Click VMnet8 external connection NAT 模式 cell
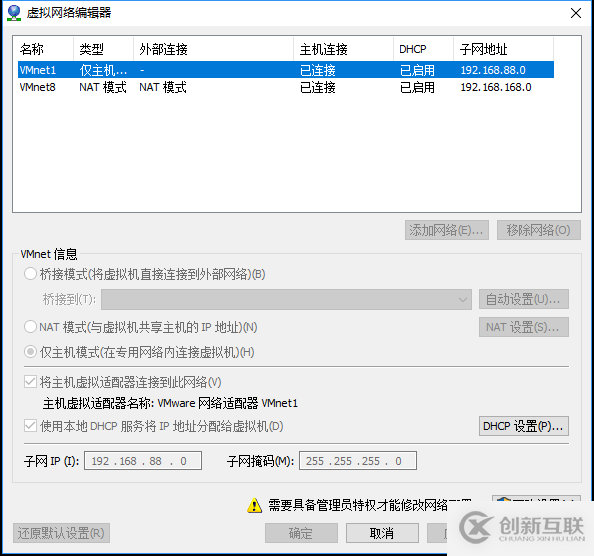 tap(163, 87)
